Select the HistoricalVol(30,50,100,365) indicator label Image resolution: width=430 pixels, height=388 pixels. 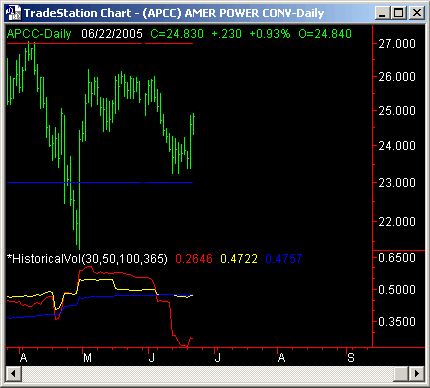tap(87, 259)
